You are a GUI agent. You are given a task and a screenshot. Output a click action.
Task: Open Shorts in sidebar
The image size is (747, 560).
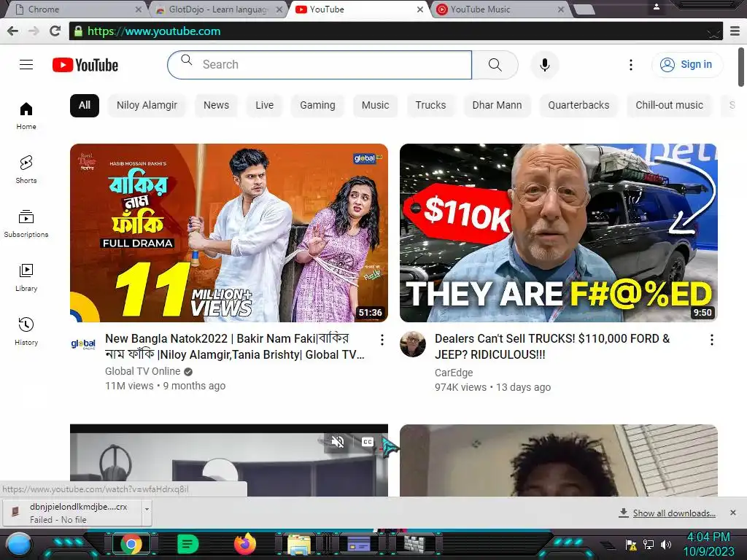click(26, 169)
